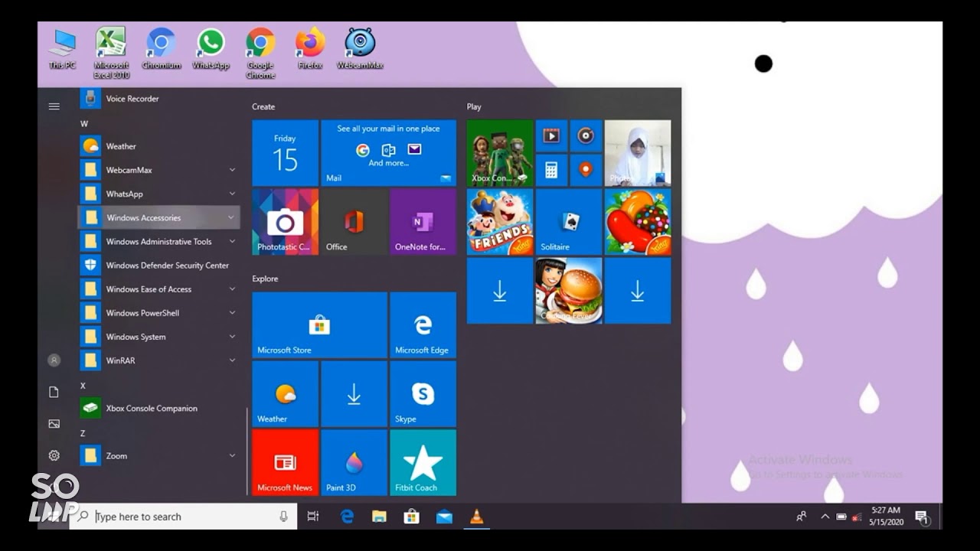Screen dimensions: 980x551
Task: Click the taskbar search box
Action: coord(183,517)
